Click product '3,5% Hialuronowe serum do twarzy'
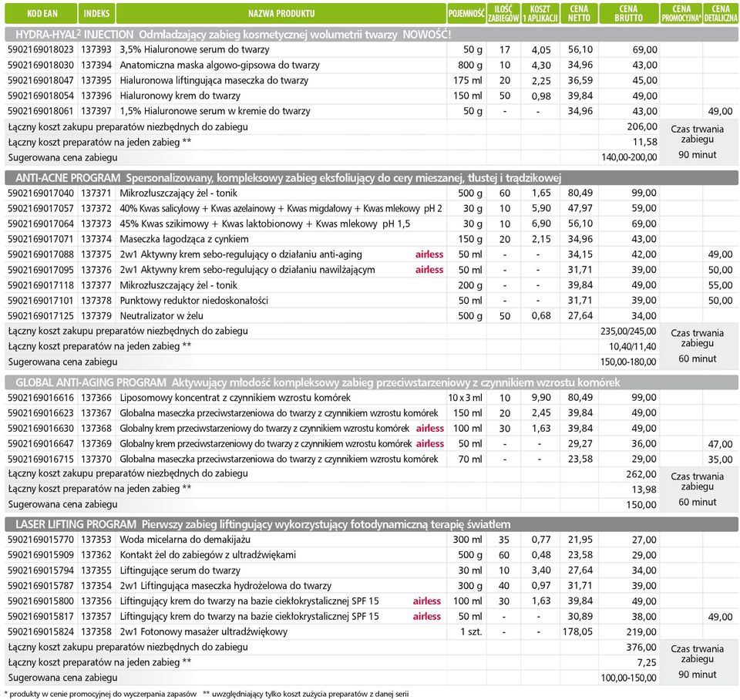This screenshot has width=740, height=700. click(x=194, y=49)
